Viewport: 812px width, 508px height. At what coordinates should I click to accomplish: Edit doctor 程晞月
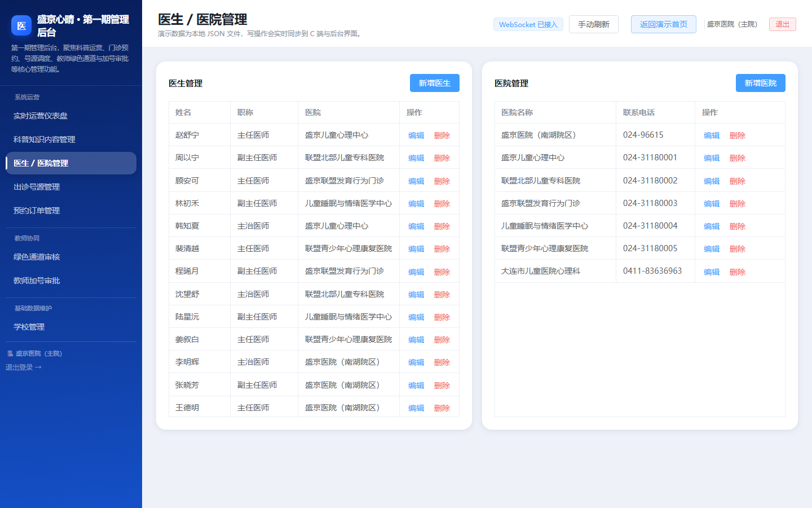[x=416, y=272]
